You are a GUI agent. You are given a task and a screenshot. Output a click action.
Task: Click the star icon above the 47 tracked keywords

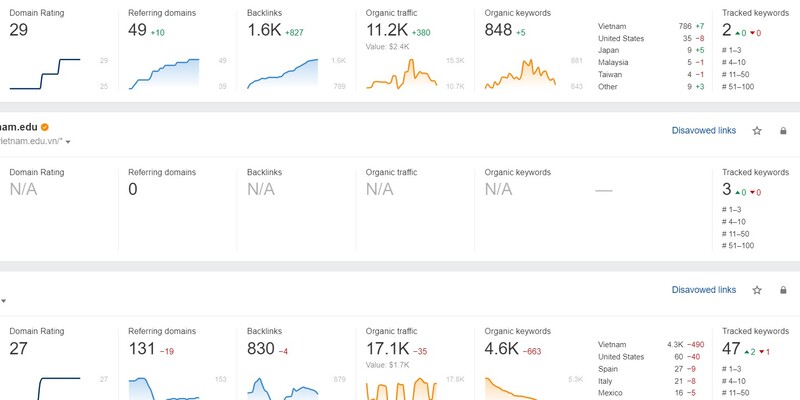click(x=757, y=290)
